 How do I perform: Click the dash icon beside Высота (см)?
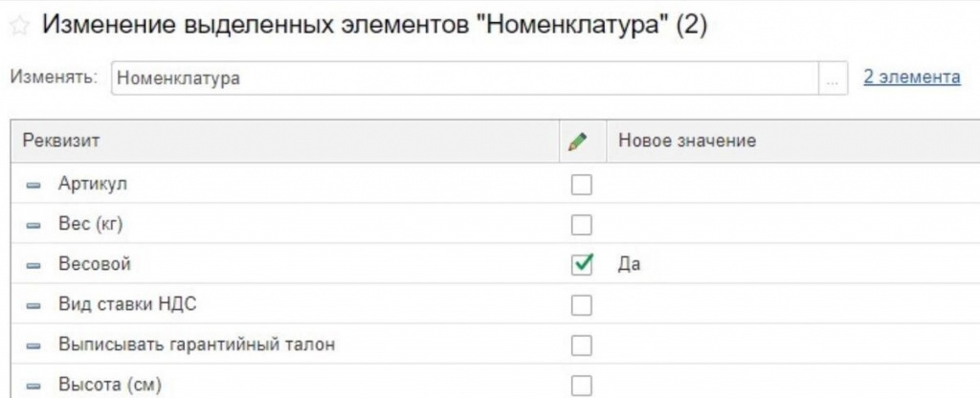point(34,387)
